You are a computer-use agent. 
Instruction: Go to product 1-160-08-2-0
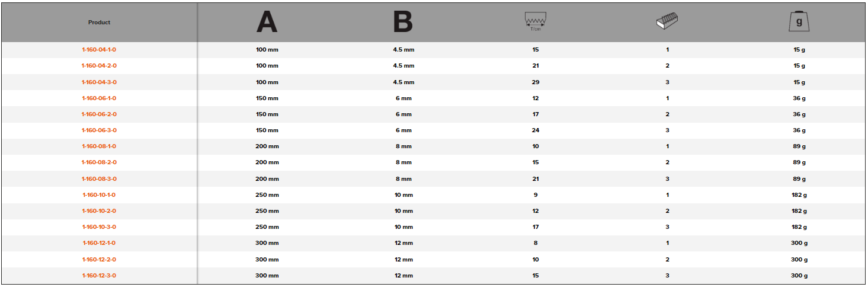point(99,162)
